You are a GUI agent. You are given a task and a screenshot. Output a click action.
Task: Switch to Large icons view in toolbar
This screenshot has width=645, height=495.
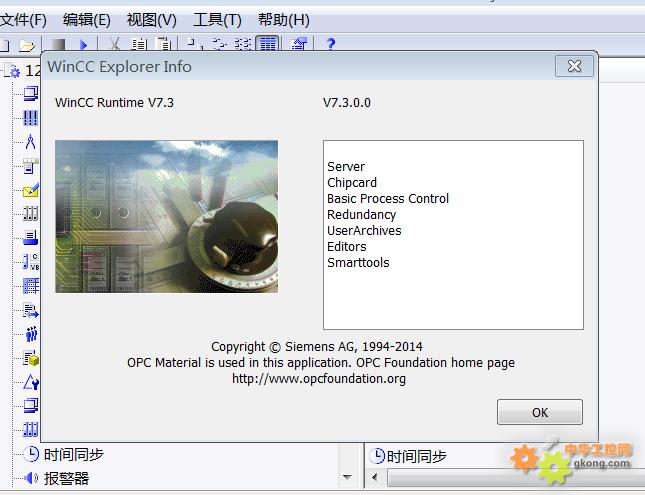195,44
